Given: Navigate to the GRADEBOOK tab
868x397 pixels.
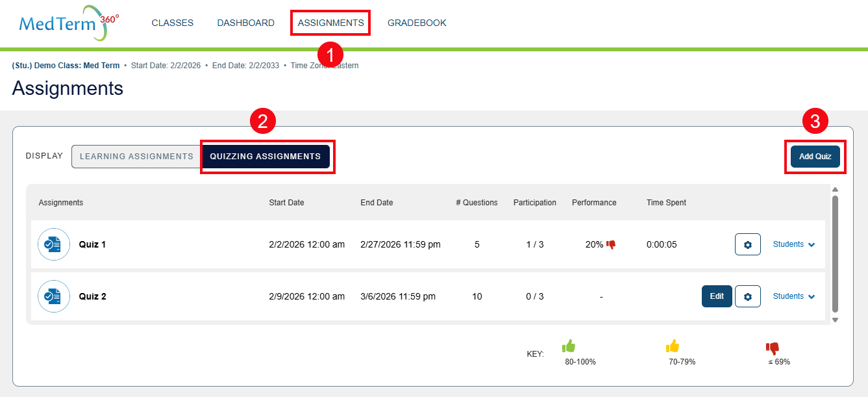Looking at the screenshot, I should click(416, 22).
